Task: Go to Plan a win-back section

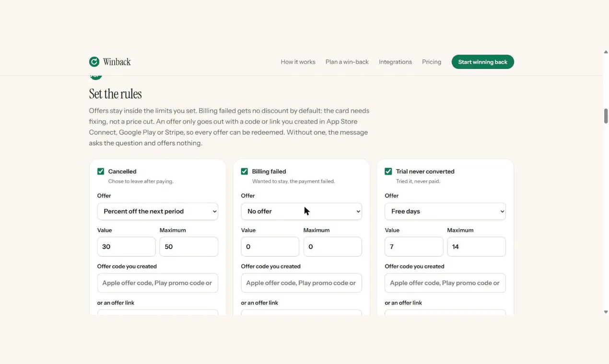Action: click(x=347, y=62)
